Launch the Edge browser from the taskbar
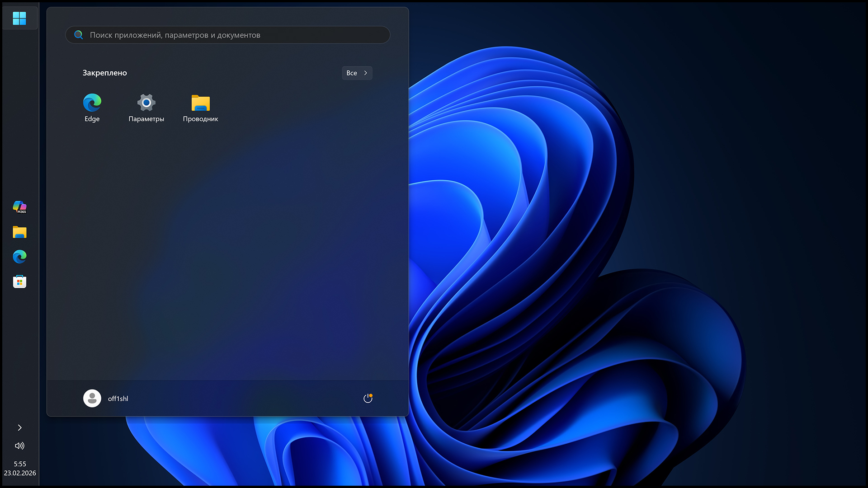 click(x=19, y=257)
